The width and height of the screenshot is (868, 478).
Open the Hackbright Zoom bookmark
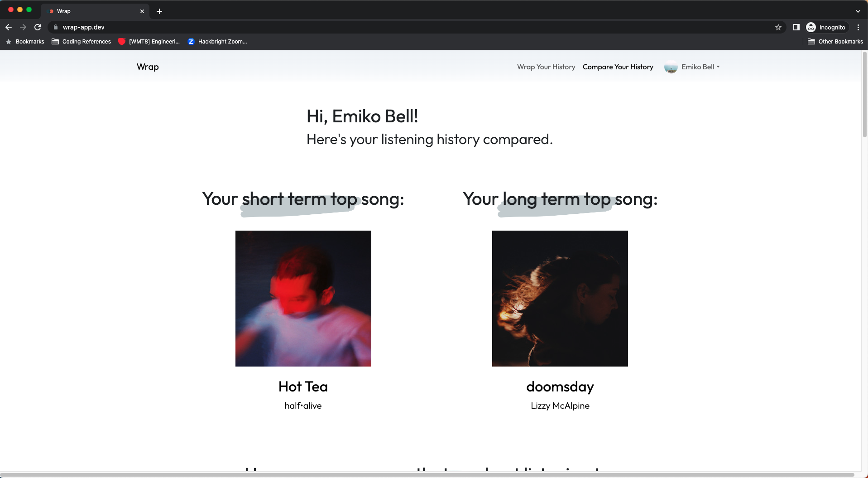(x=217, y=42)
